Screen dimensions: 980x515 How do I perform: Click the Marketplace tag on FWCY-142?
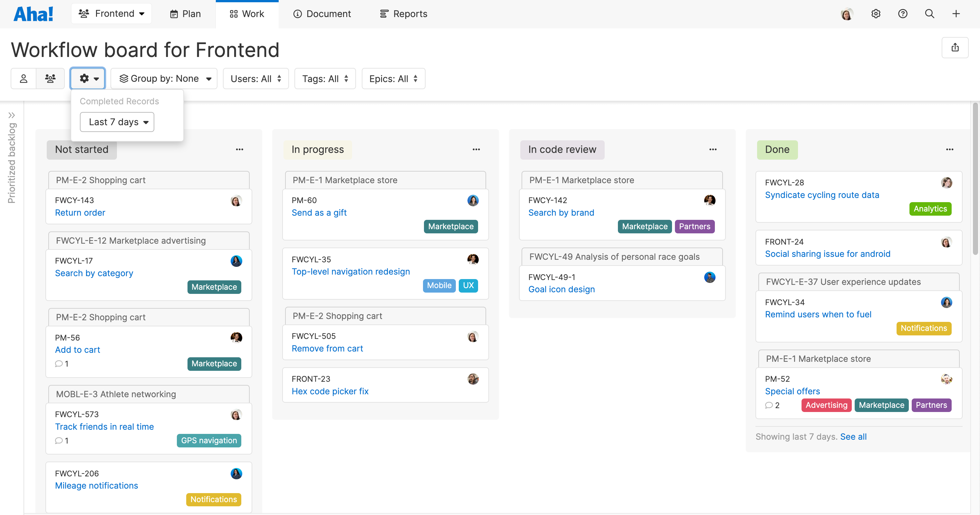pos(644,226)
